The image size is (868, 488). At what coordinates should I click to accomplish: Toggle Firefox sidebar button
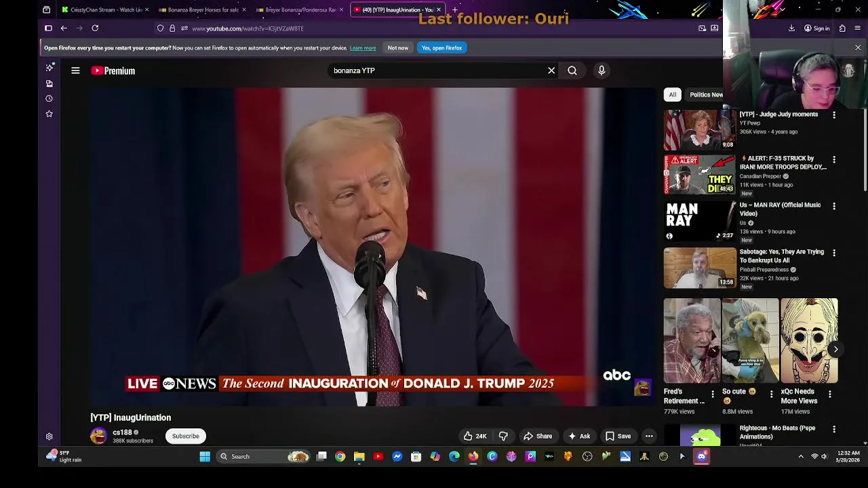[x=48, y=28]
